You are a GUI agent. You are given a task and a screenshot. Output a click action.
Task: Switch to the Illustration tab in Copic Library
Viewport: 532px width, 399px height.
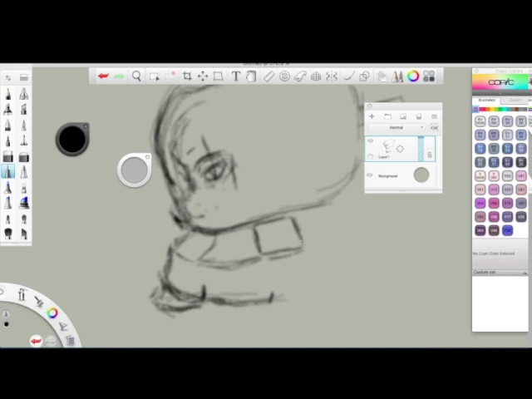pyautogui.click(x=487, y=100)
